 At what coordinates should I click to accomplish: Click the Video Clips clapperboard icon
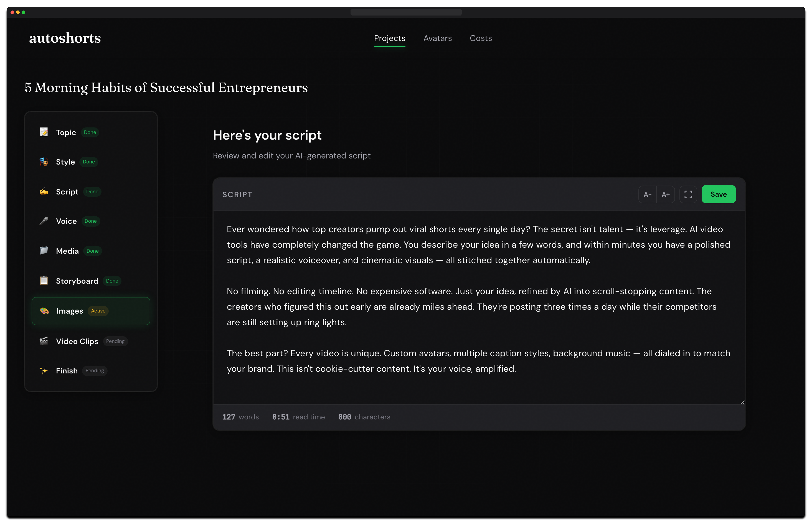coord(44,341)
